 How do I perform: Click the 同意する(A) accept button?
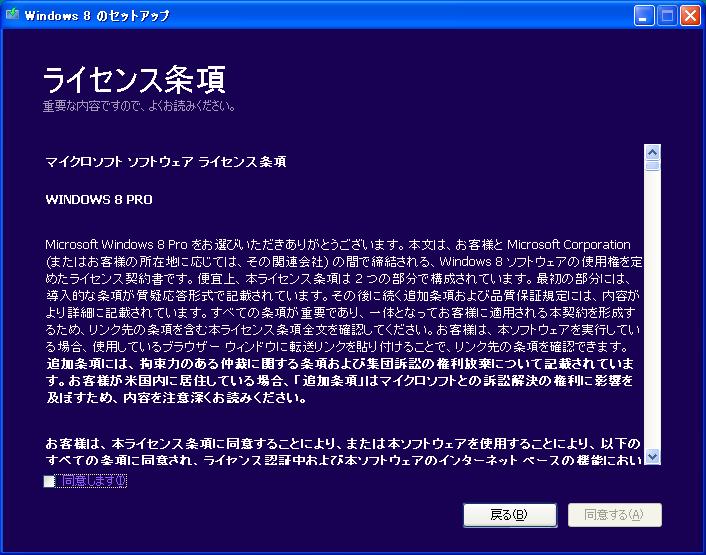click(615, 514)
